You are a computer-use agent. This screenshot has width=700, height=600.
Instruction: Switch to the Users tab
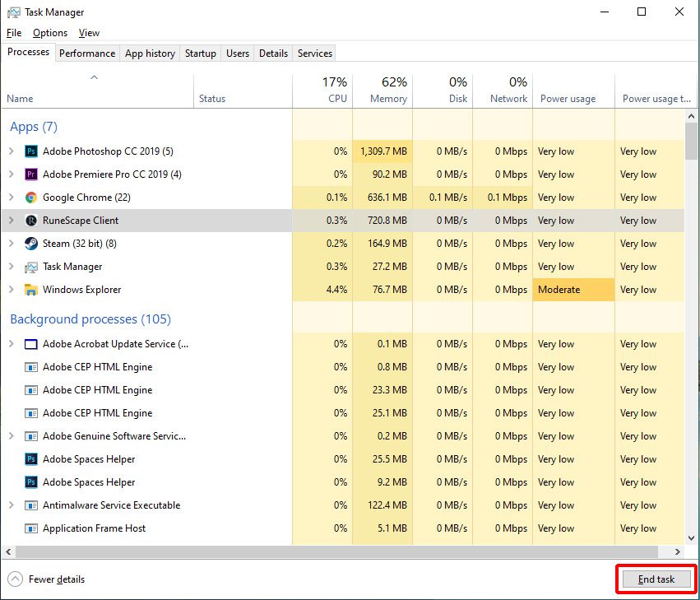238,53
